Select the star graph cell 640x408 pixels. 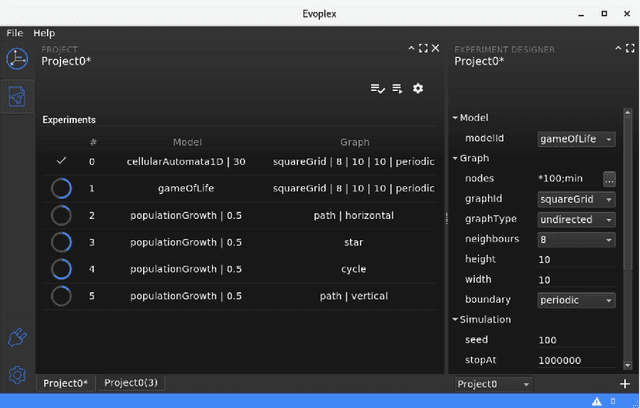[x=353, y=242]
